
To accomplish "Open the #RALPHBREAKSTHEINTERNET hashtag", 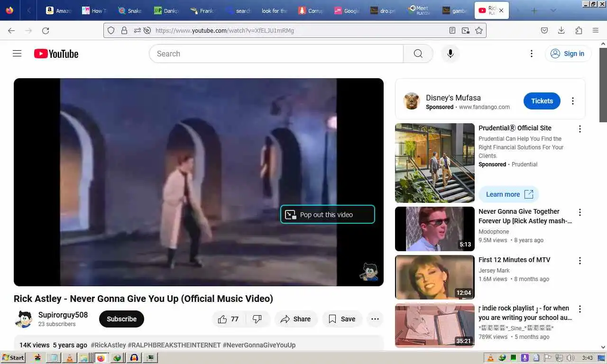I will click(174, 345).
